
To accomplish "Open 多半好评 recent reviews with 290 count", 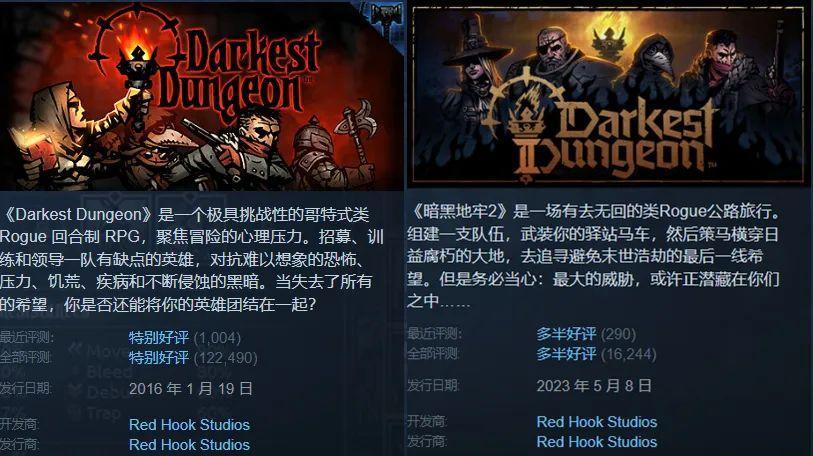I will pyautogui.click(x=566, y=334).
